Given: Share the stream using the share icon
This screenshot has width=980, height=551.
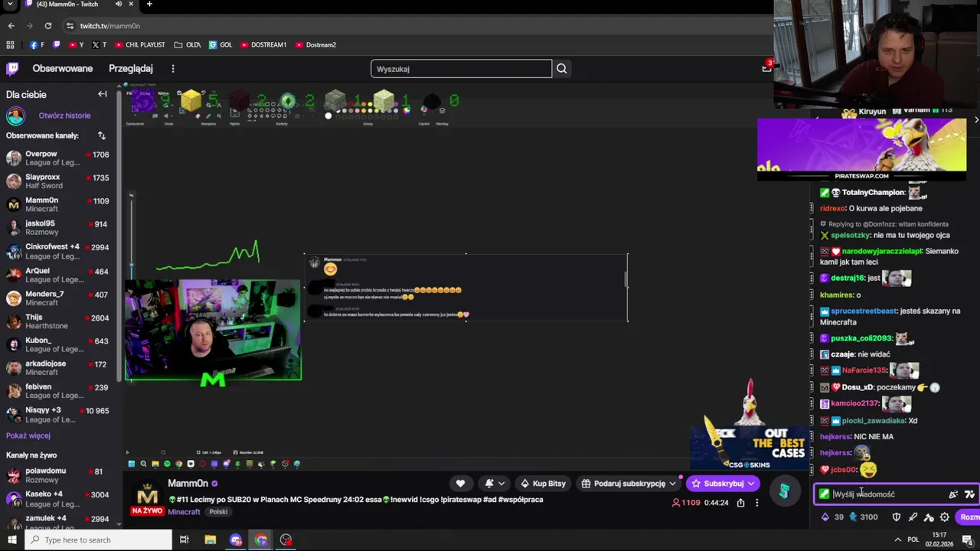Looking at the screenshot, I should coord(740,503).
